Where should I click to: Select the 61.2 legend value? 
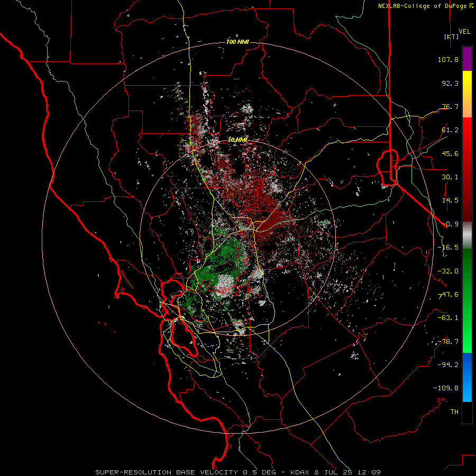(x=450, y=130)
